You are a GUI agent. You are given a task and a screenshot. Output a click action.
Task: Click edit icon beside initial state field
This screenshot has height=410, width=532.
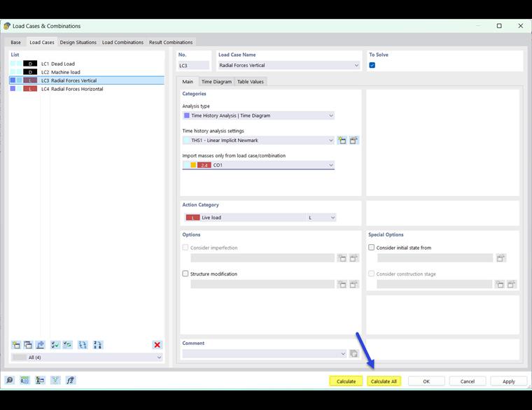(500, 258)
